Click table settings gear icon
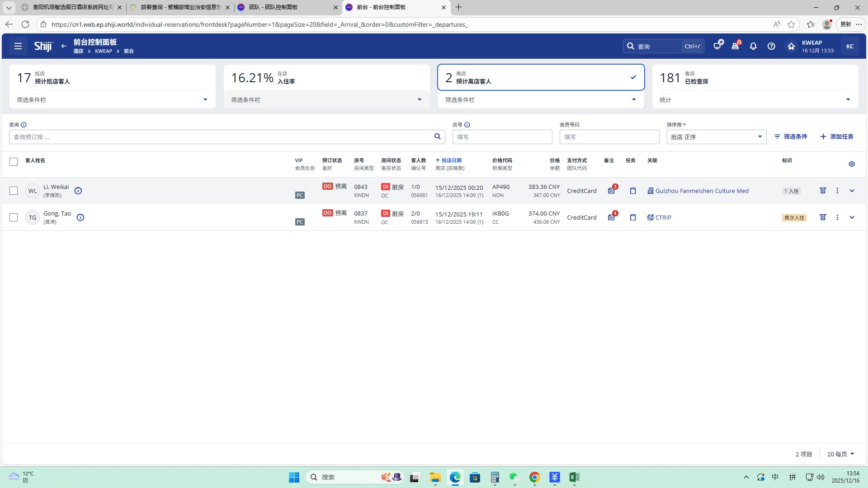The image size is (868, 488). point(852,164)
